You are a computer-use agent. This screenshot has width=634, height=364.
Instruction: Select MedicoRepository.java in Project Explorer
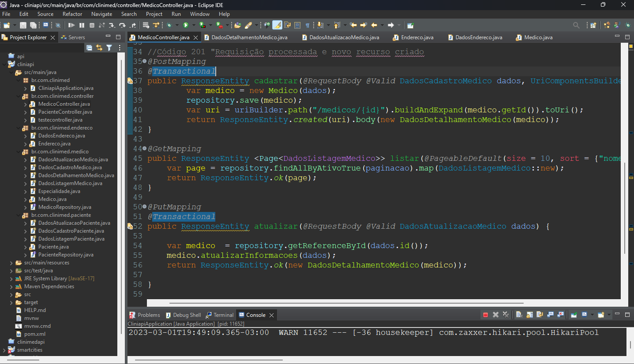click(64, 207)
